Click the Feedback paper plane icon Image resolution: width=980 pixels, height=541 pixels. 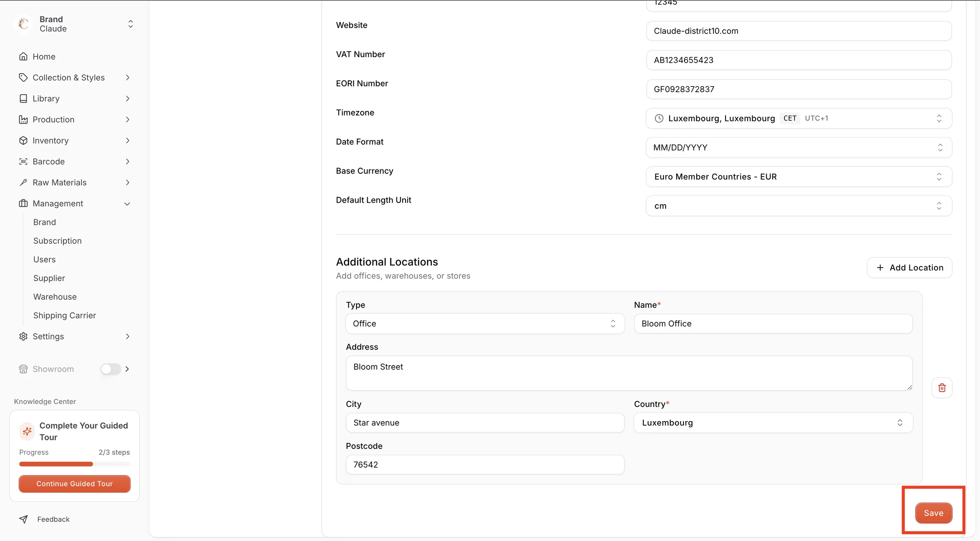pyautogui.click(x=23, y=519)
